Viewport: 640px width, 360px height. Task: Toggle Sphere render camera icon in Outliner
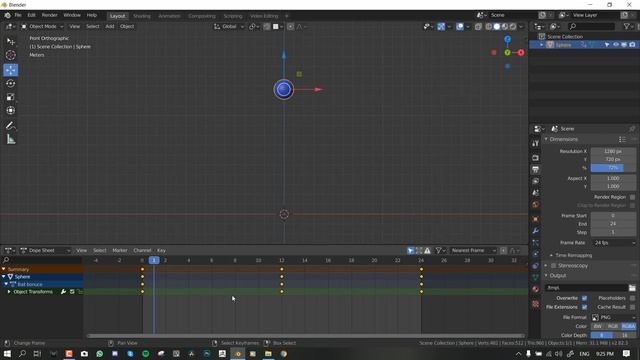[632, 45]
